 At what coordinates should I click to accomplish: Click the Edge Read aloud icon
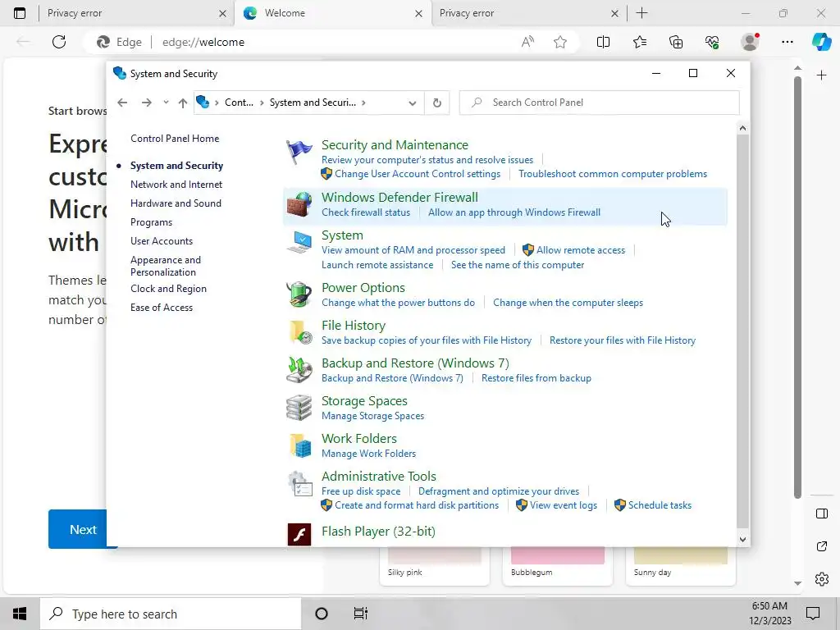pyautogui.click(x=527, y=42)
